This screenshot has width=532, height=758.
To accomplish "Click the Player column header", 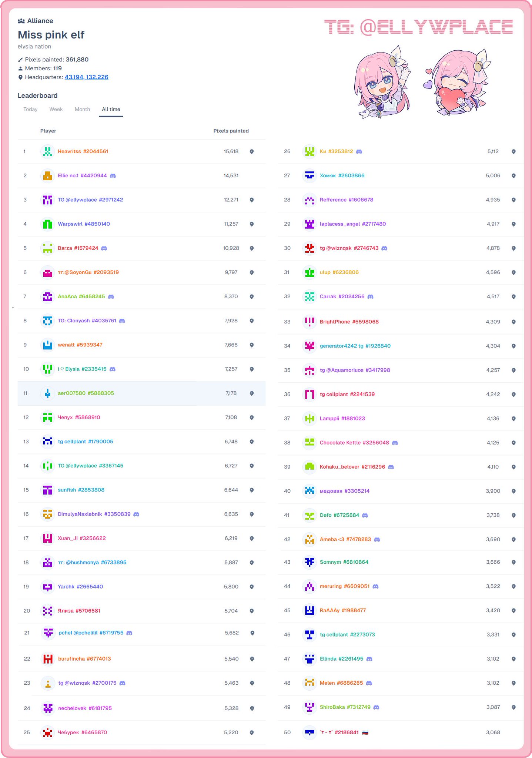I will pyautogui.click(x=48, y=131).
